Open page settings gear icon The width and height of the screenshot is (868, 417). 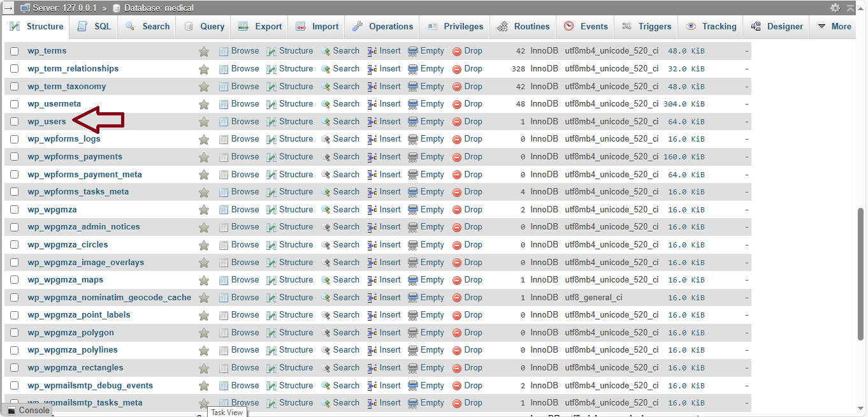[835, 8]
